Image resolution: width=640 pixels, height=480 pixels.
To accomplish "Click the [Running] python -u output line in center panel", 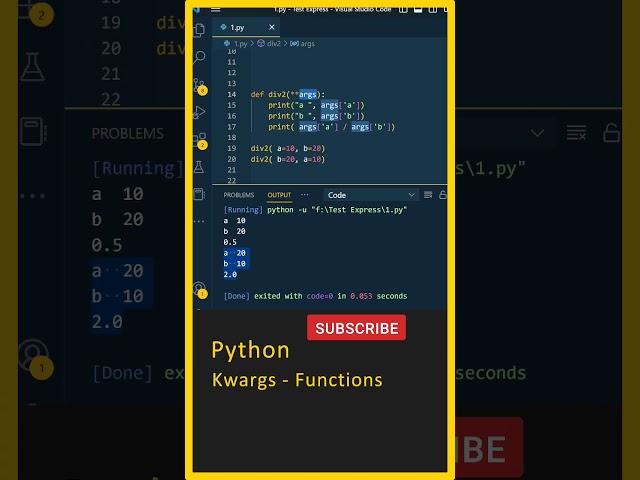I will 315,210.
